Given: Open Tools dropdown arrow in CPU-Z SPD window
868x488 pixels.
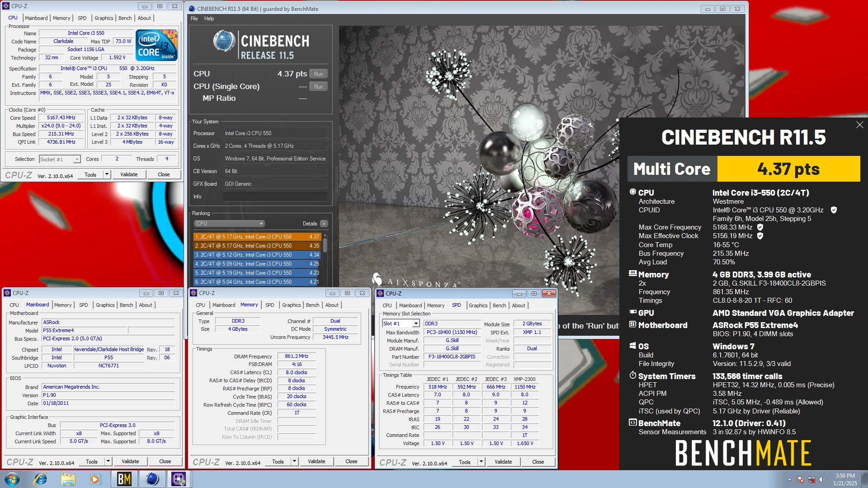Looking at the screenshot, I should [x=481, y=462].
